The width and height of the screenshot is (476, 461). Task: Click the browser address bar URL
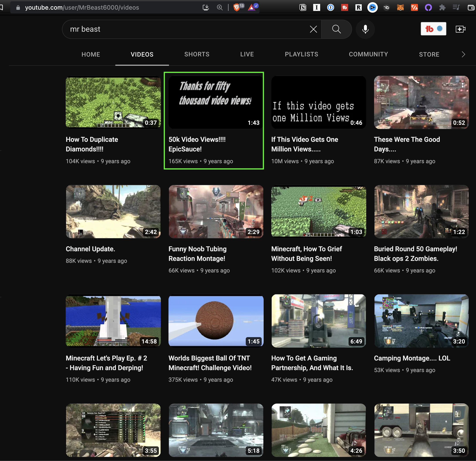[x=82, y=7]
